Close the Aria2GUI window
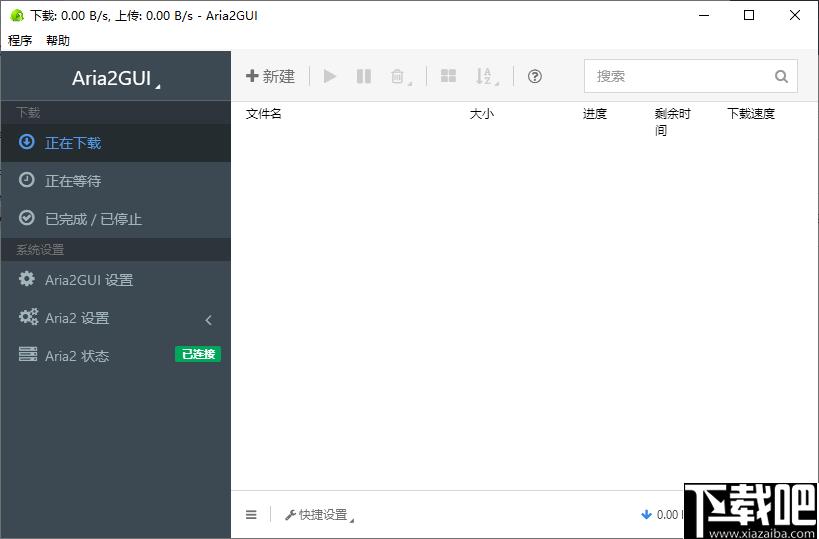This screenshot has height=539, width=819. coord(794,16)
